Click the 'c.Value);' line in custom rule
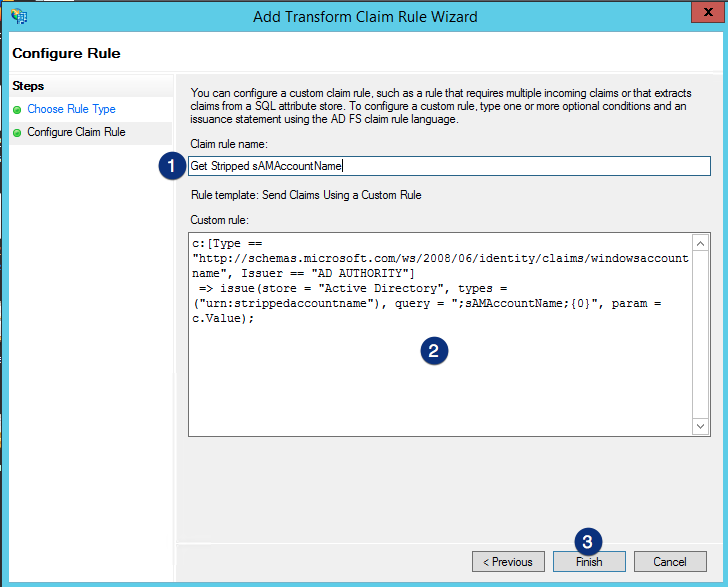This screenshot has width=728, height=587. 223,319
